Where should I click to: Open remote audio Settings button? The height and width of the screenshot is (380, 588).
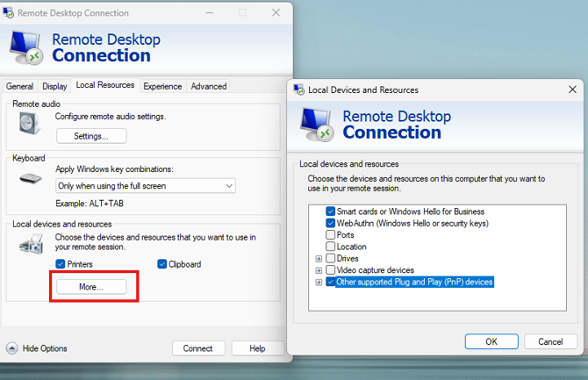[91, 136]
